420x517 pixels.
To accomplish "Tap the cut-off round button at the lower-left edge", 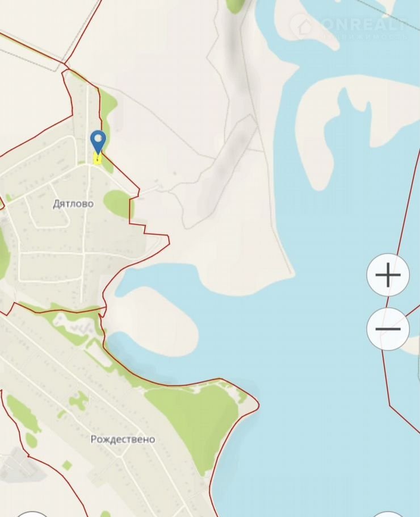I will [32, 514].
